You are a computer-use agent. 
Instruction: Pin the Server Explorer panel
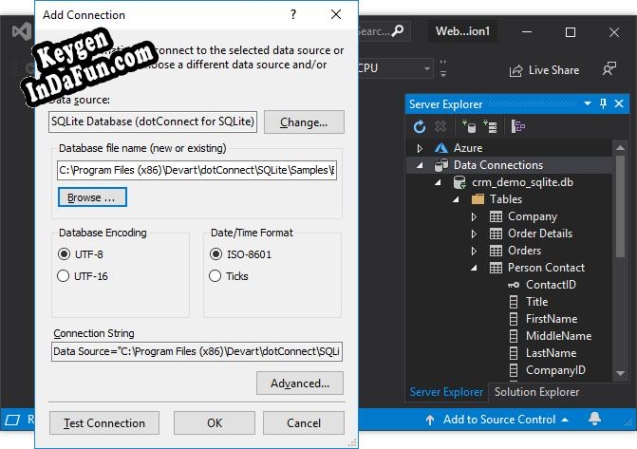pos(603,104)
